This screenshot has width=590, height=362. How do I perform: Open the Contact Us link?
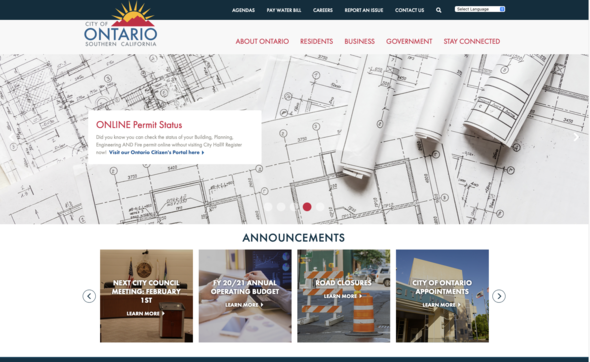tap(409, 10)
